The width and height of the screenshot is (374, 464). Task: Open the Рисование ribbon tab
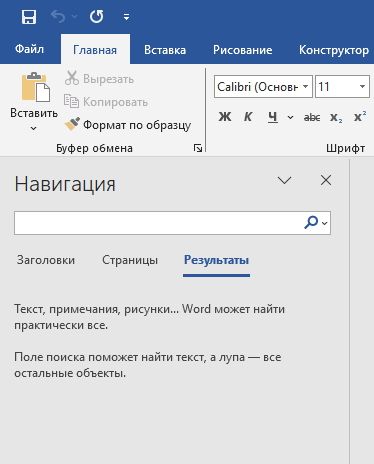pos(243,50)
